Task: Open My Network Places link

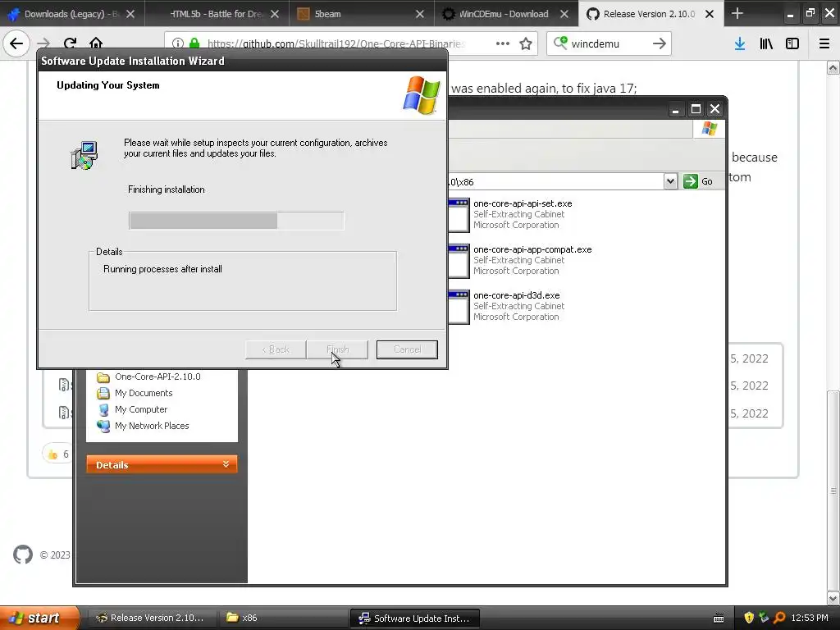Action: (152, 426)
